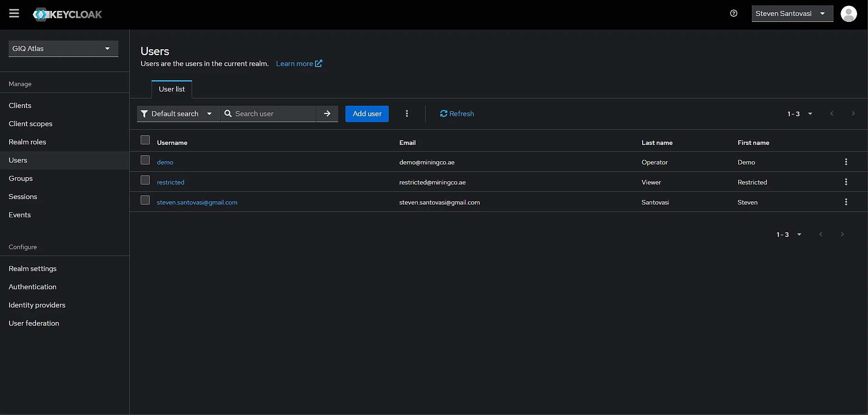Click the Santovasi last name cell
The width and height of the screenshot is (868, 415).
[655, 202]
